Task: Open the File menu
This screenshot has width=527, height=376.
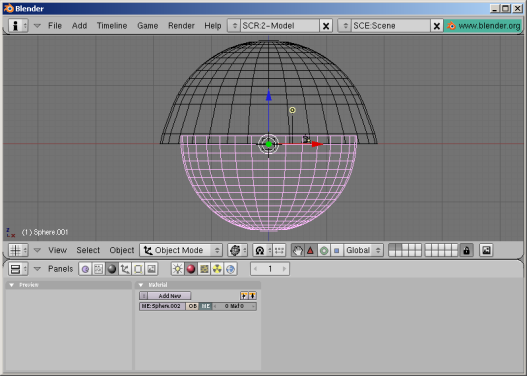Action: (55, 26)
